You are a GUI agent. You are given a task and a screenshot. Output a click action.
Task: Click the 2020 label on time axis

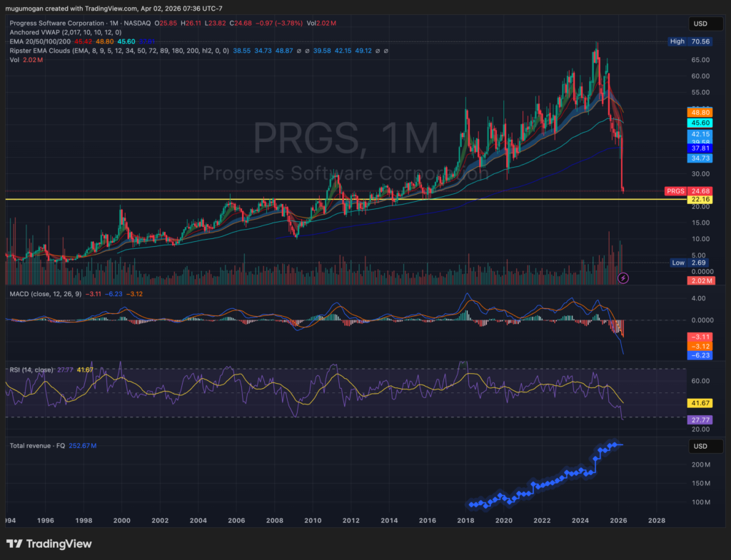505,521
